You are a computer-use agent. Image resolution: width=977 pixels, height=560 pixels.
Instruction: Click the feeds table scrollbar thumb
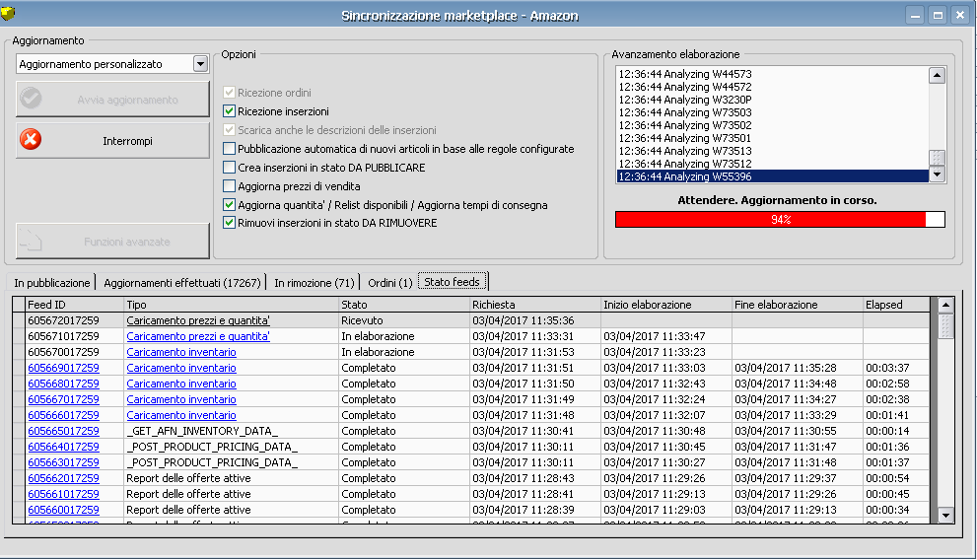click(945, 325)
